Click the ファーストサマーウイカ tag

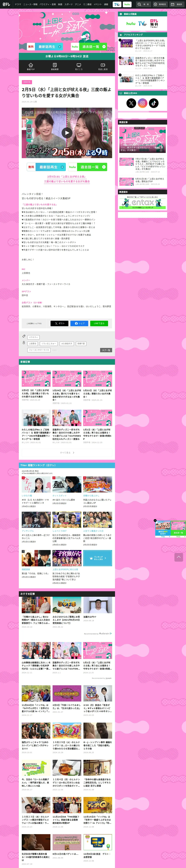[39, 350]
